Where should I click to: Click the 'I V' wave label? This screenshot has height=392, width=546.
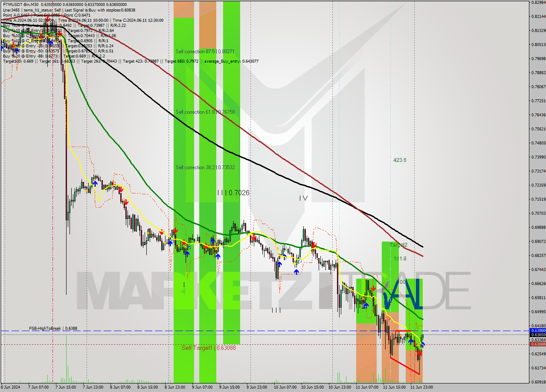click(x=303, y=198)
